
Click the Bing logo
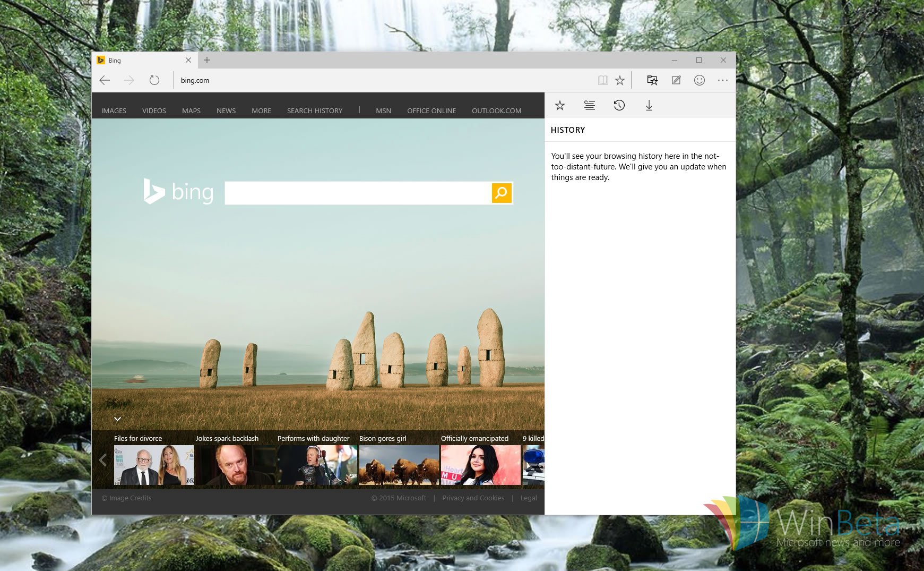click(x=178, y=191)
